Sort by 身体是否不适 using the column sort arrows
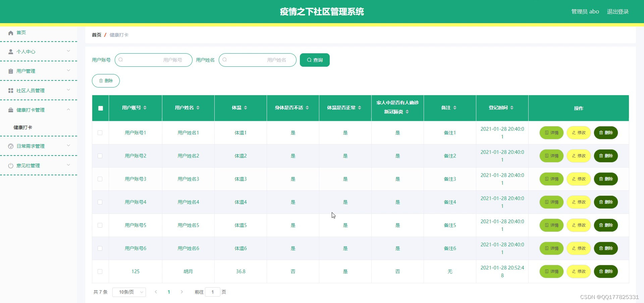The width and height of the screenshot is (644, 303). click(307, 108)
